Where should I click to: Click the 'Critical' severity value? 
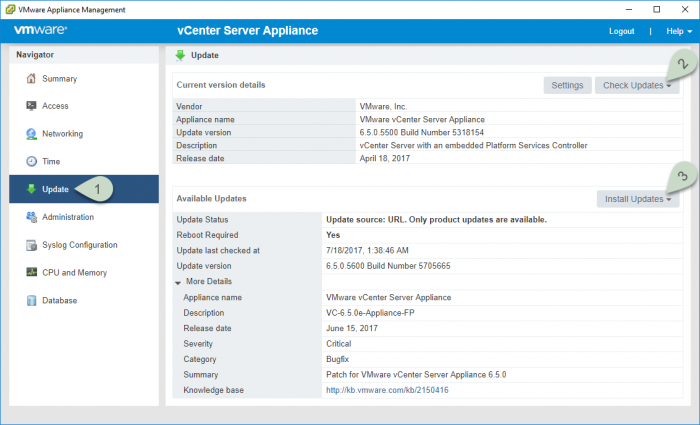pyautogui.click(x=338, y=344)
